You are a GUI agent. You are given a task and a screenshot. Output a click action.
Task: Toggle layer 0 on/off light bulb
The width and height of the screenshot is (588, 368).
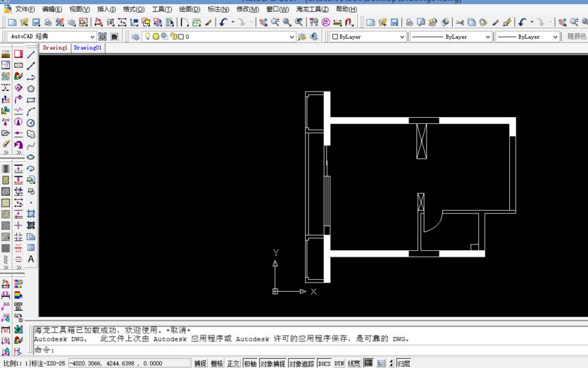147,37
